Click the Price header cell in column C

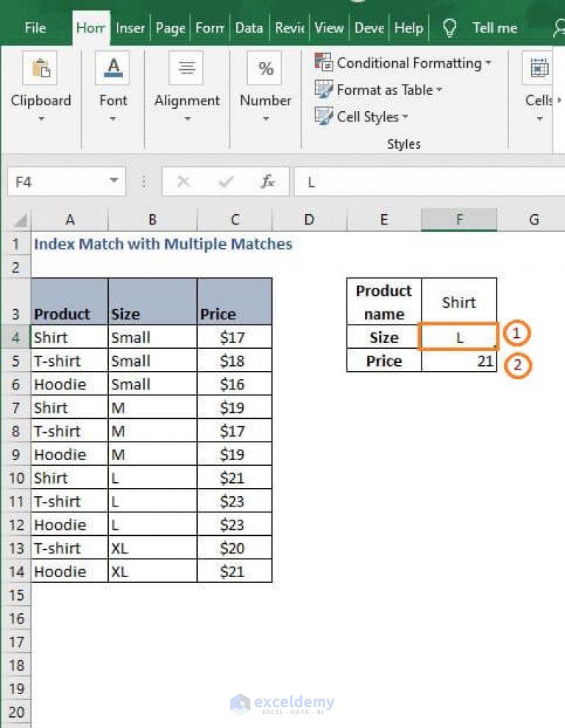[235, 301]
